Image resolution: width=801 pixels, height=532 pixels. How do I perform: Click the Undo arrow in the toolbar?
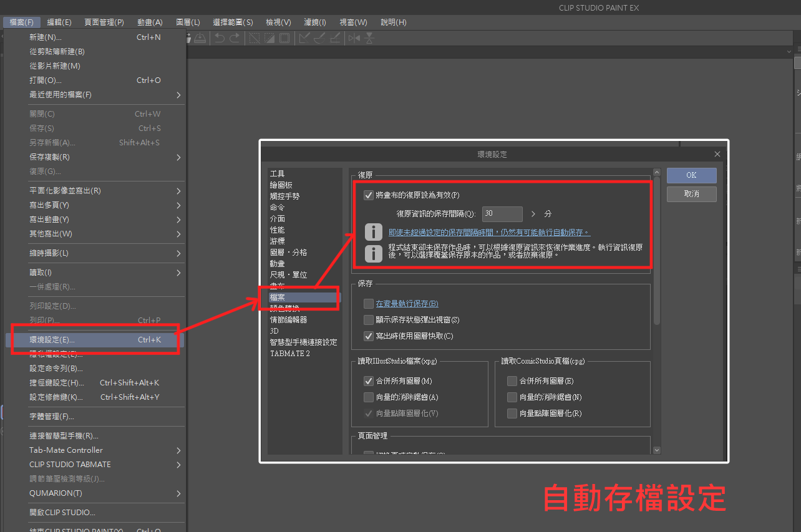coord(220,38)
